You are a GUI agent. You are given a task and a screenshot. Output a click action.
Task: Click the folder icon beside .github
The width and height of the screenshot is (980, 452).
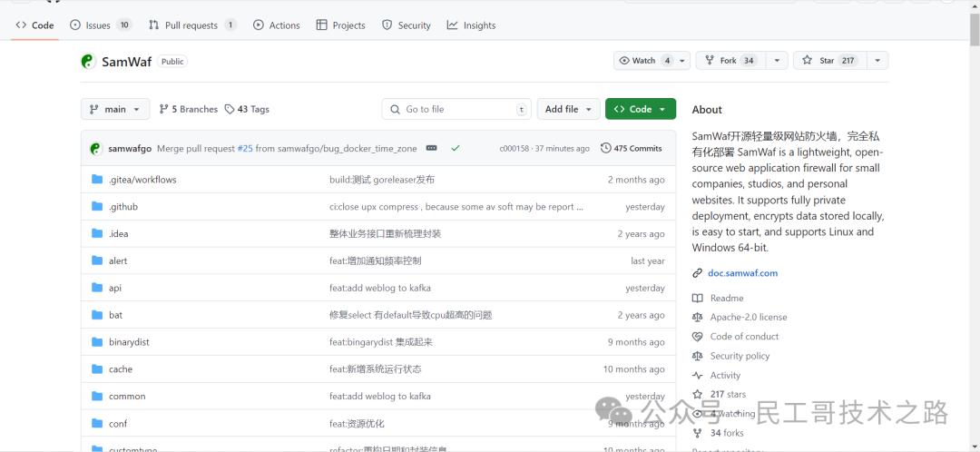[x=97, y=206]
